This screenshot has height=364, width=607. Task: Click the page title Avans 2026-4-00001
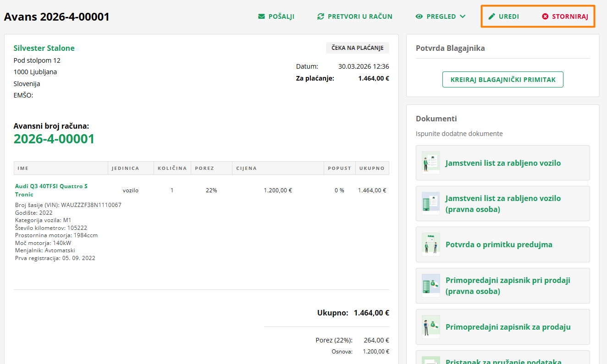coord(57,17)
